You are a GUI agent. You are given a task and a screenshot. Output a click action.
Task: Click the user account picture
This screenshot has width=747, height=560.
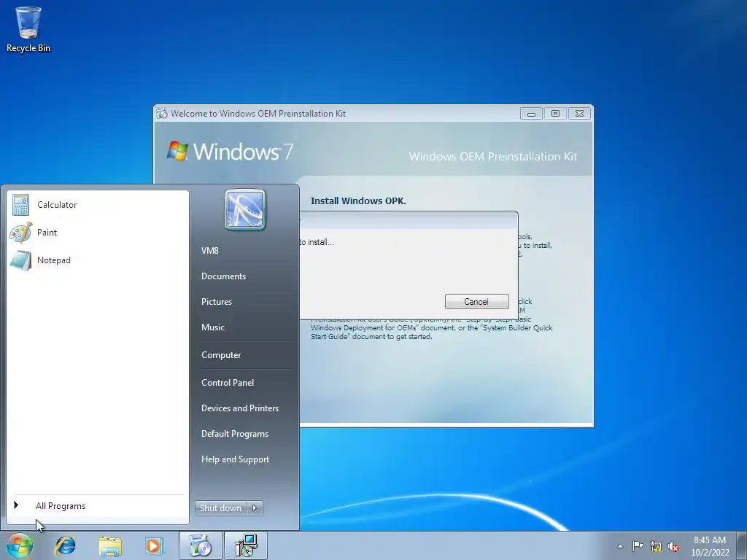point(245,209)
